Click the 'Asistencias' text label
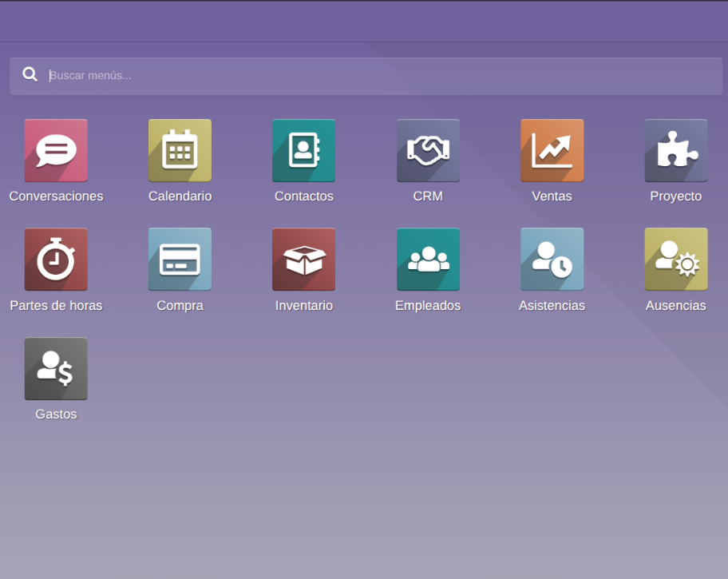The width and height of the screenshot is (728, 579). 552,306
